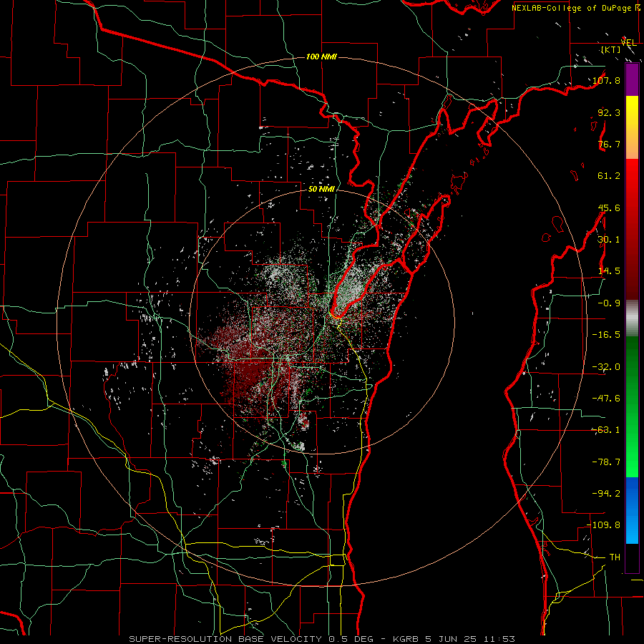Select the 45.6 scale value
This screenshot has width=644, height=644.
pyautogui.click(x=609, y=208)
